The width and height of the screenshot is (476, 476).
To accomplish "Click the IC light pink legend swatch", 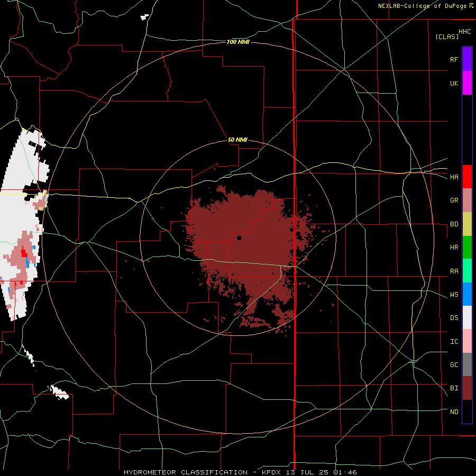I will coord(467,341).
